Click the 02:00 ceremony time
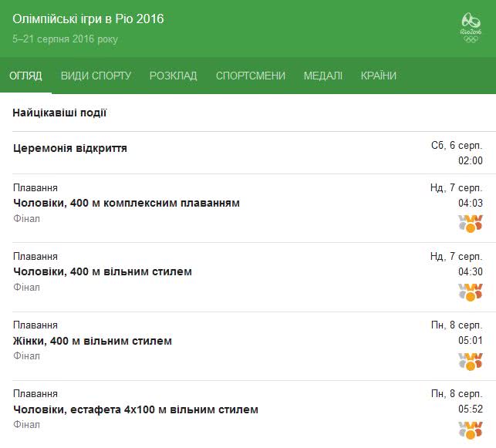The width and height of the screenshot is (496, 448). click(471, 160)
